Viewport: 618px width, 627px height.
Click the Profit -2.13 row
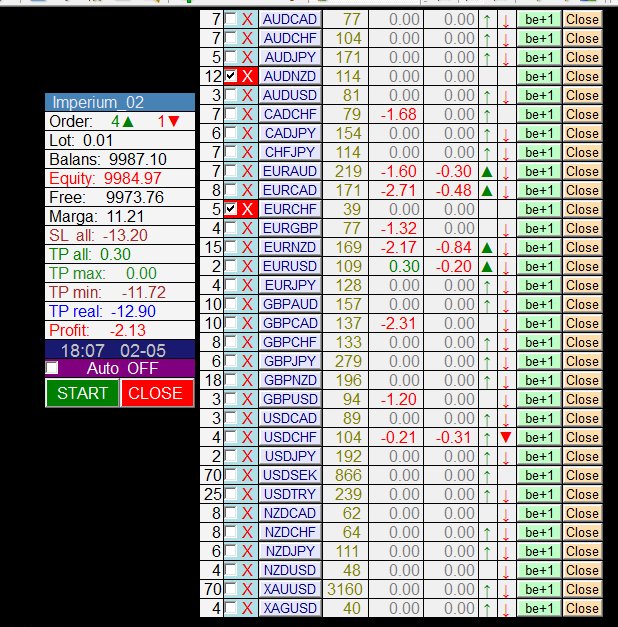(120, 330)
